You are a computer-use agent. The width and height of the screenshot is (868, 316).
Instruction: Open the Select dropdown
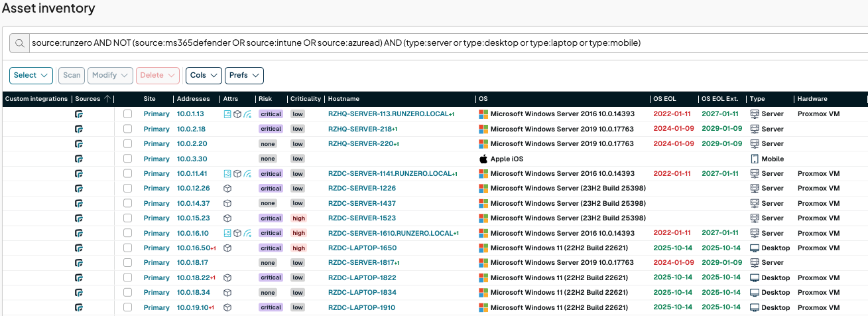(x=31, y=75)
